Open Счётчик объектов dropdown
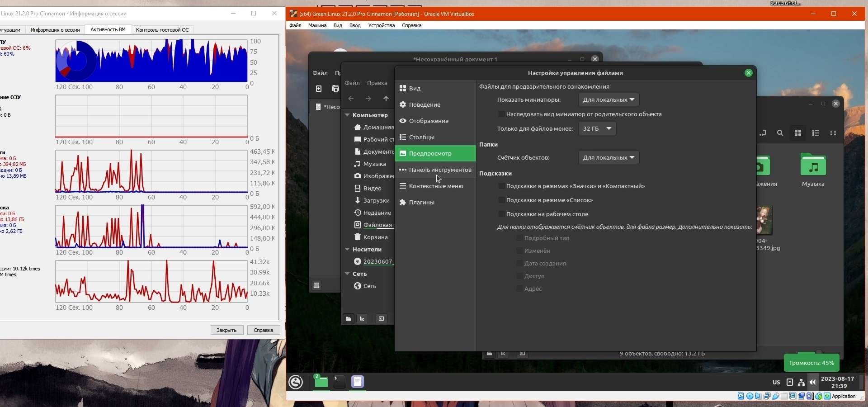 609,157
